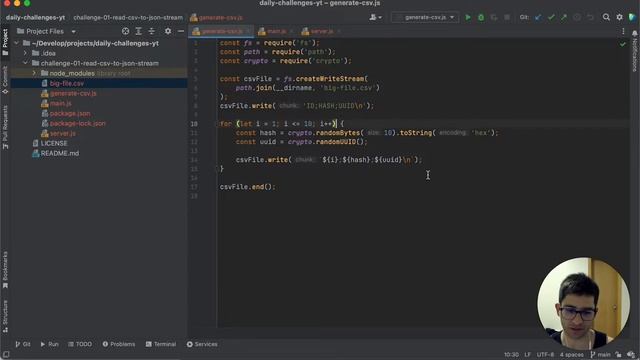This screenshot has width=640, height=360.
Task: Click the colorful JetBrains Space icon at top right
Action: point(632,17)
